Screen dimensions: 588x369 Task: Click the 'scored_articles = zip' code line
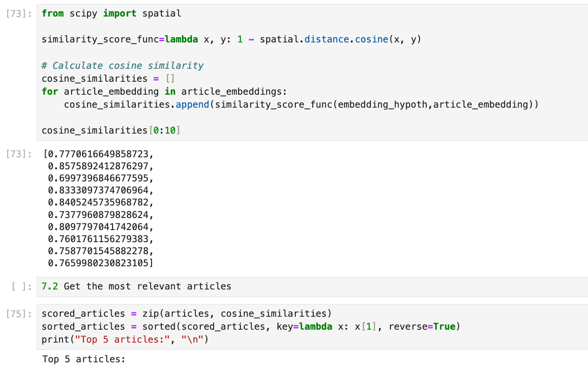click(x=187, y=314)
